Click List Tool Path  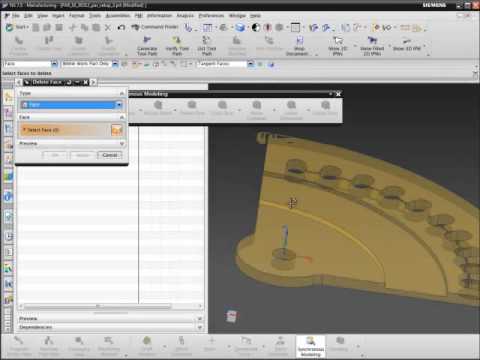pyautogui.click(x=207, y=46)
